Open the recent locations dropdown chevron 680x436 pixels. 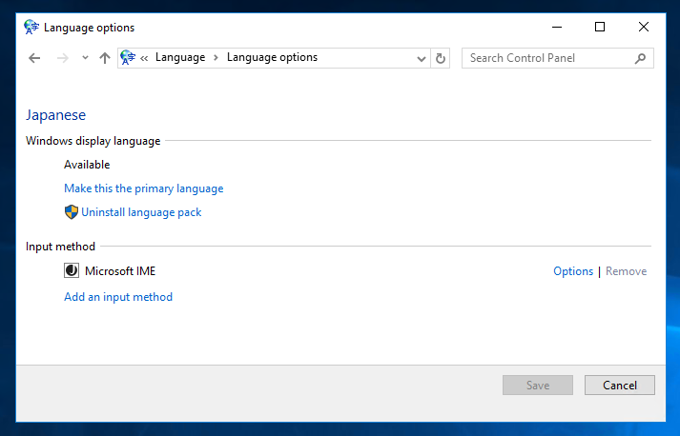[85, 58]
